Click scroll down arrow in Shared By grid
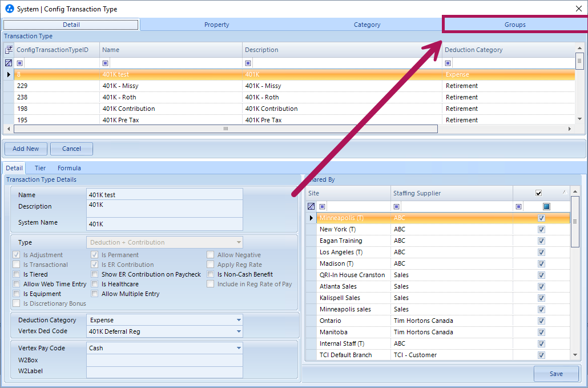588x388 pixels. click(x=575, y=355)
